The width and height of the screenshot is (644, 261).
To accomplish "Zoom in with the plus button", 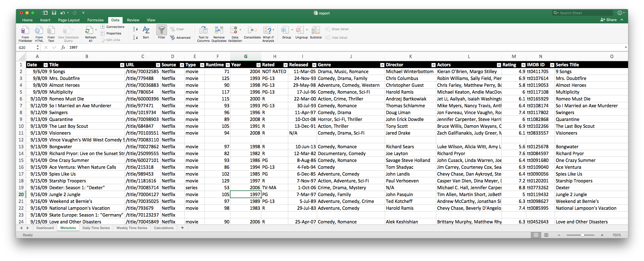I will coord(602,235).
